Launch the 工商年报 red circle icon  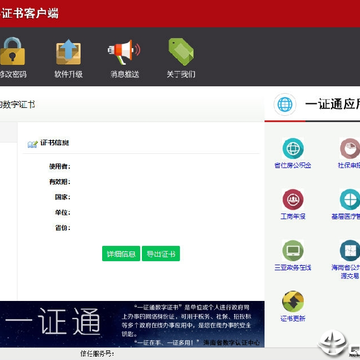tap(293, 199)
